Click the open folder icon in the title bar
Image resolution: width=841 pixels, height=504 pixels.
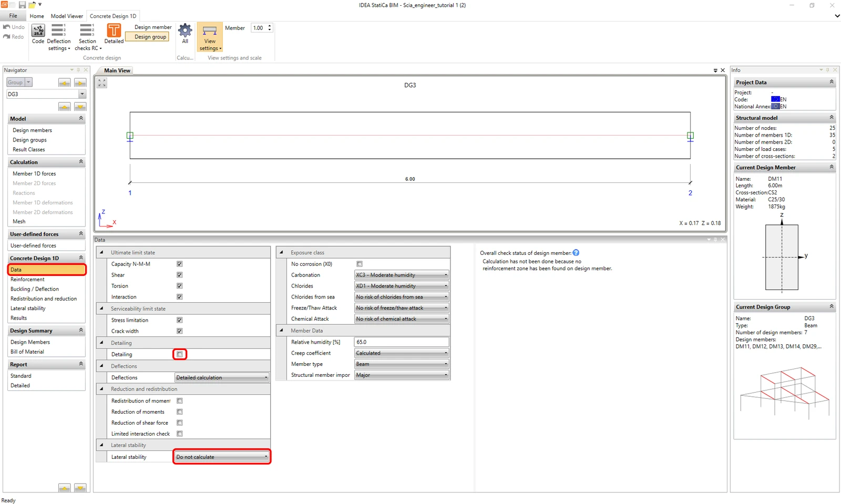click(x=32, y=5)
